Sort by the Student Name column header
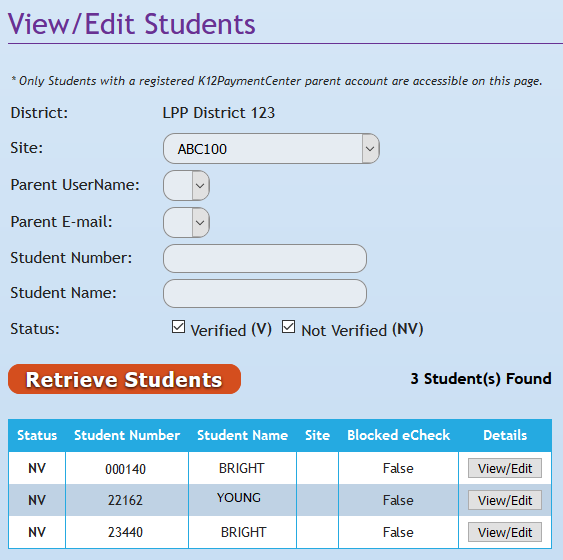The image size is (563, 560). click(242, 435)
